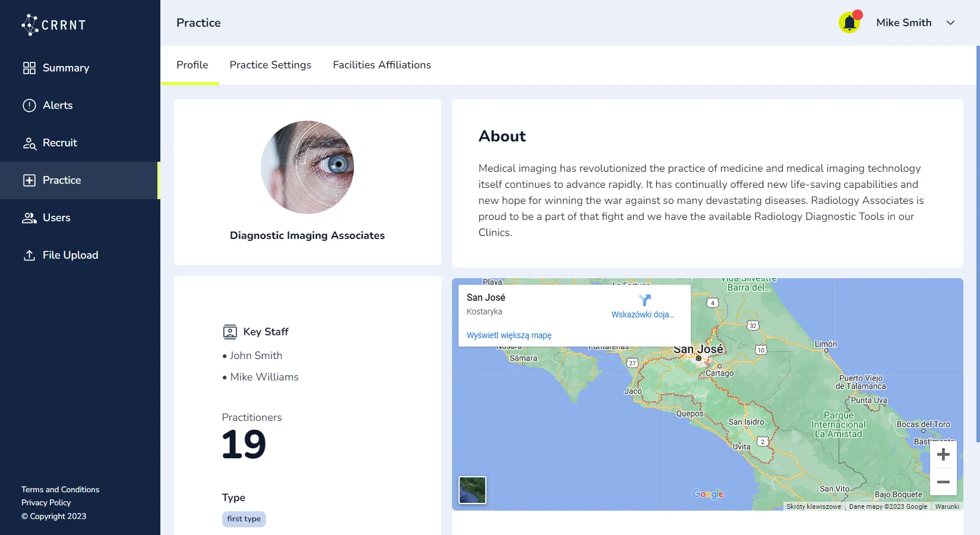Open the Privacy Policy link

point(46,502)
